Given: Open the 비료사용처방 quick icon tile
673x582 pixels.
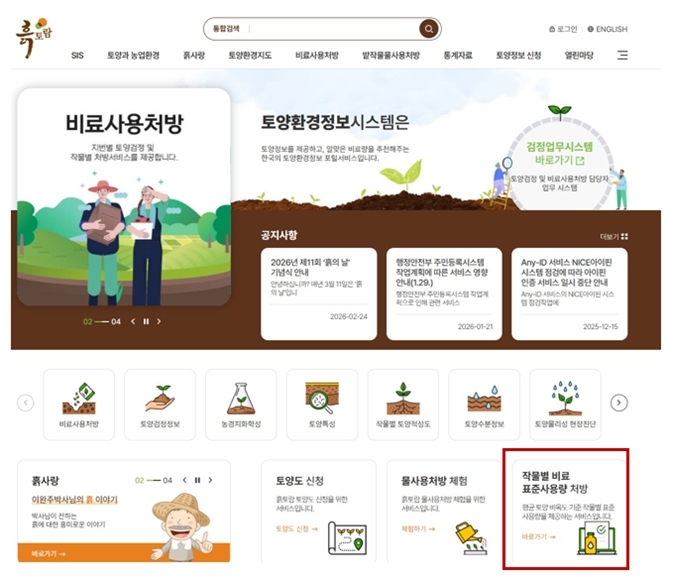Looking at the screenshot, I should 79,404.
